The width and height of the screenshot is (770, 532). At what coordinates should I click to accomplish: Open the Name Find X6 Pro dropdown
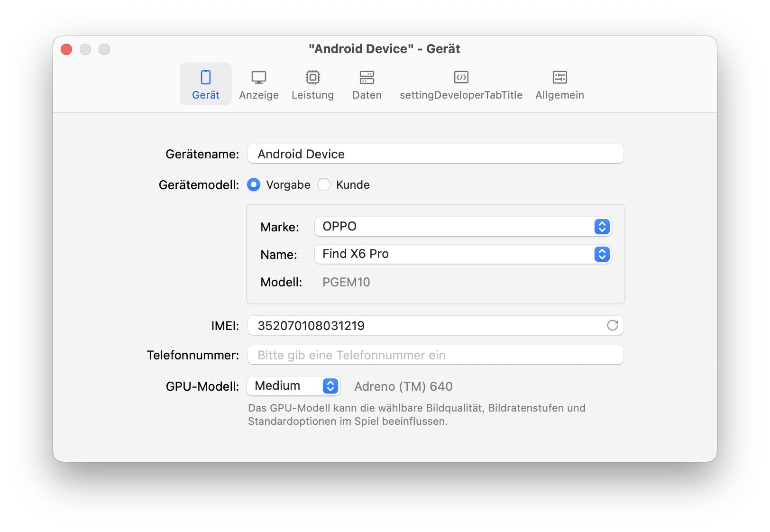[462, 254]
